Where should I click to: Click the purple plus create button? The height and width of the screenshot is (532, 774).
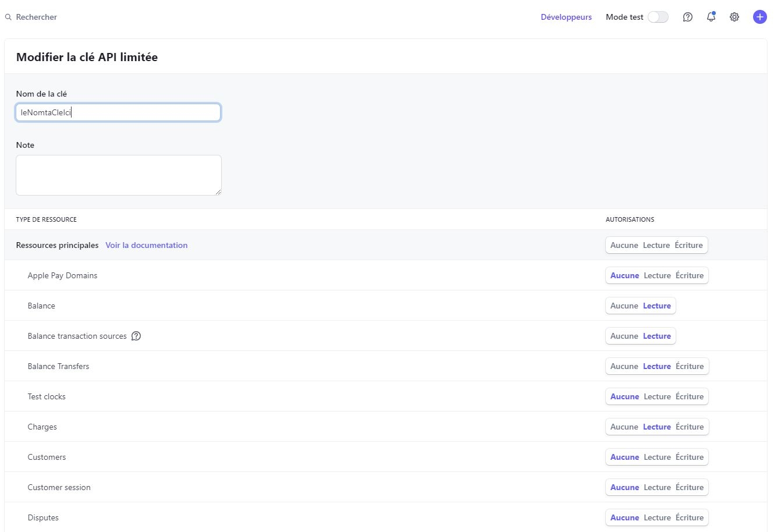tap(759, 17)
